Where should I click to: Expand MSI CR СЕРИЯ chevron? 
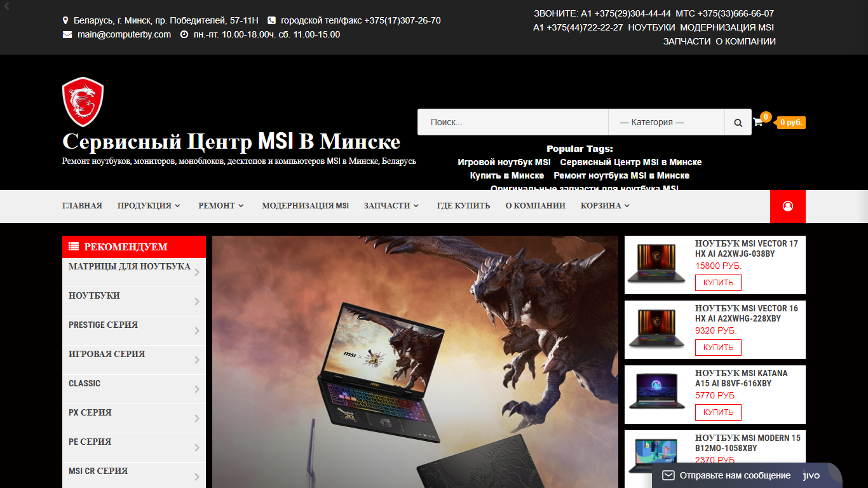pos(197,477)
